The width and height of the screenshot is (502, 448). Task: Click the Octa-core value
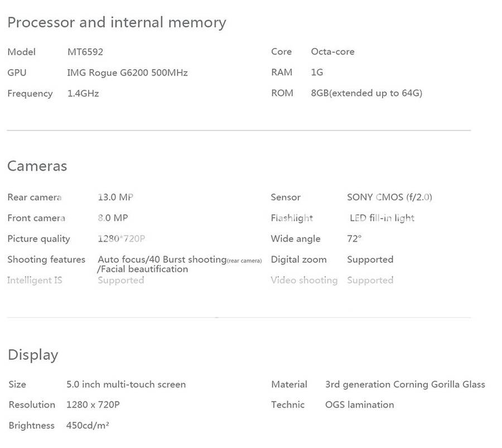pyautogui.click(x=332, y=52)
